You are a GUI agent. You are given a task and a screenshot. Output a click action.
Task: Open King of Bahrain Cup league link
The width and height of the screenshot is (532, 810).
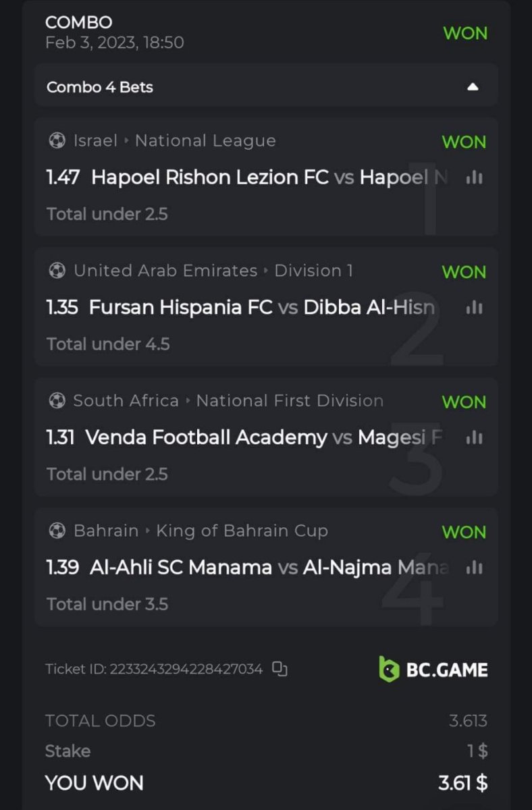click(242, 531)
